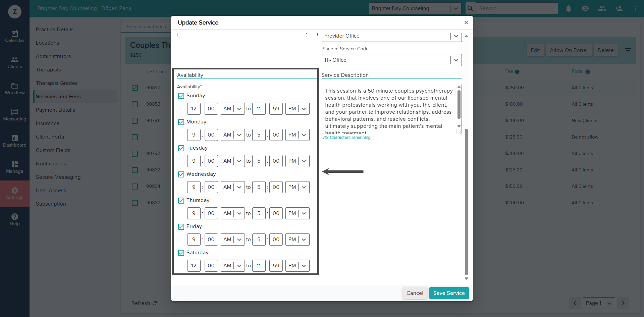Go to the next page arrow
This screenshot has height=317, width=644.
(x=623, y=303)
